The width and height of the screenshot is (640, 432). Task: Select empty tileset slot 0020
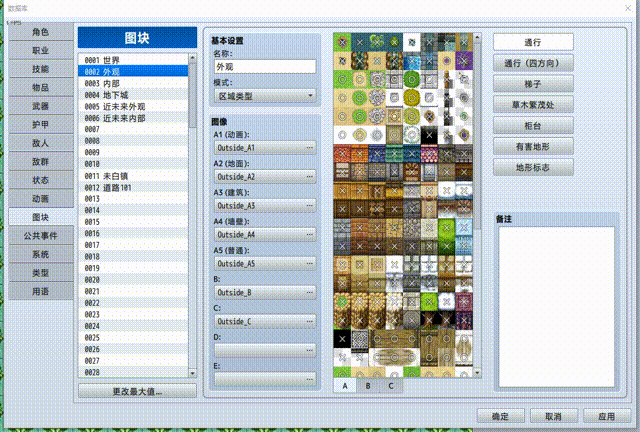(133, 280)
